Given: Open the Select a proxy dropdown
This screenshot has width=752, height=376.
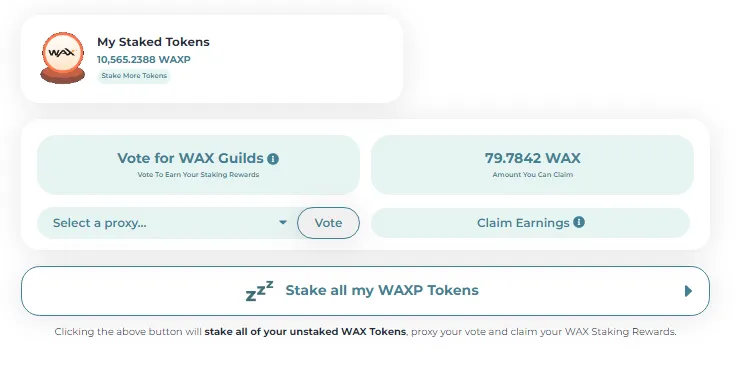Looking at the screenshot, I should coord(167,223).
